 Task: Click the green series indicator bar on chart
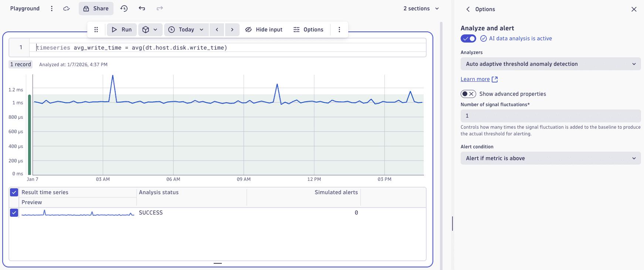30,135
